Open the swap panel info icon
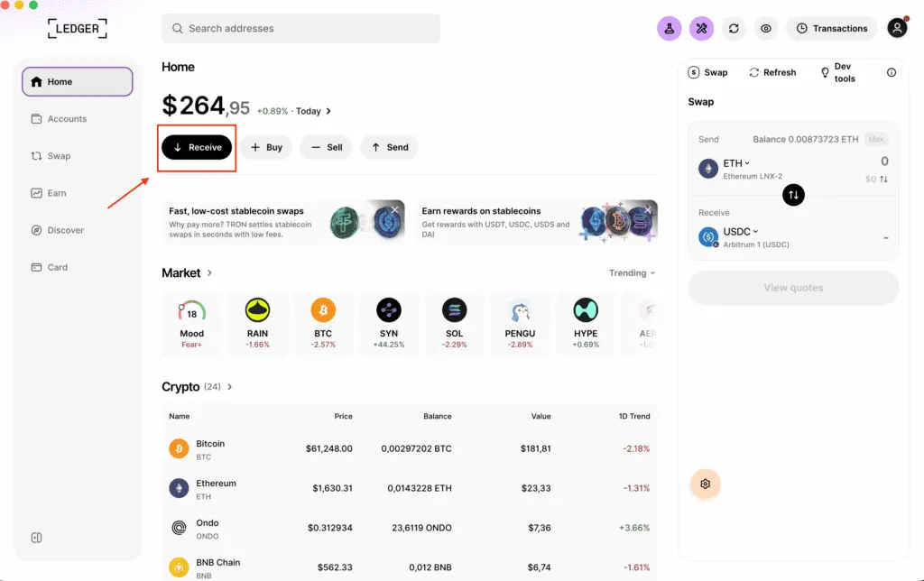Image resolution: width=924 pixels, height=581 pixels. tap(891, 72)
